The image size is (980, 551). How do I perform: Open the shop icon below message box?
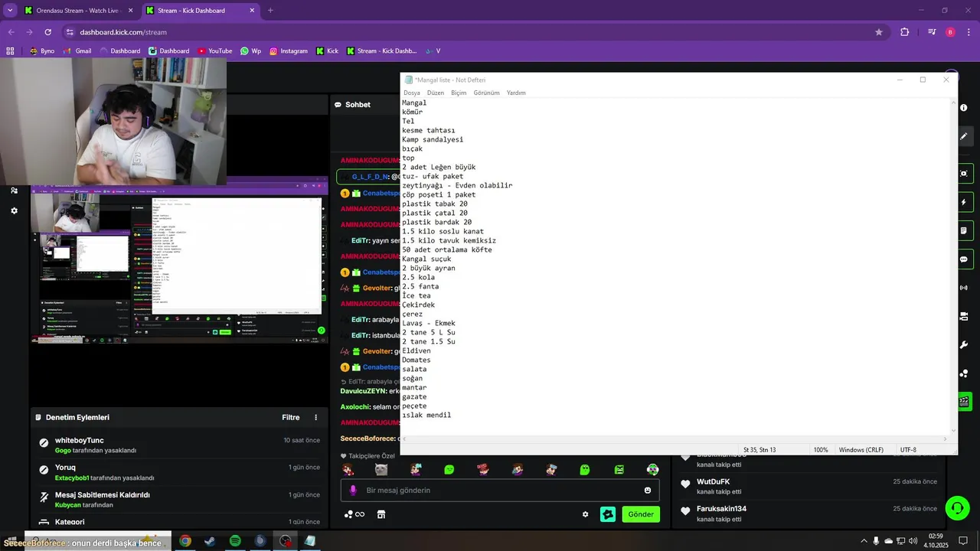click(x=381, y=514)
